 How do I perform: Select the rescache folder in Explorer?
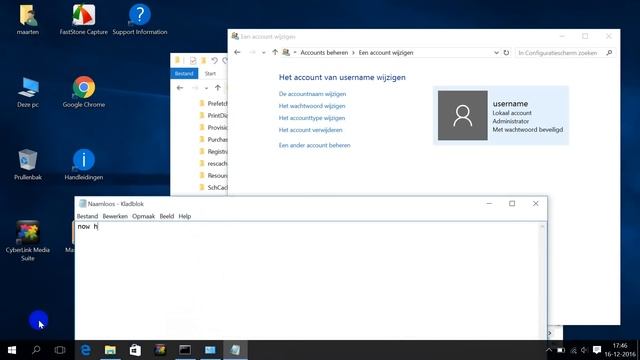click(x=213, y=164)
